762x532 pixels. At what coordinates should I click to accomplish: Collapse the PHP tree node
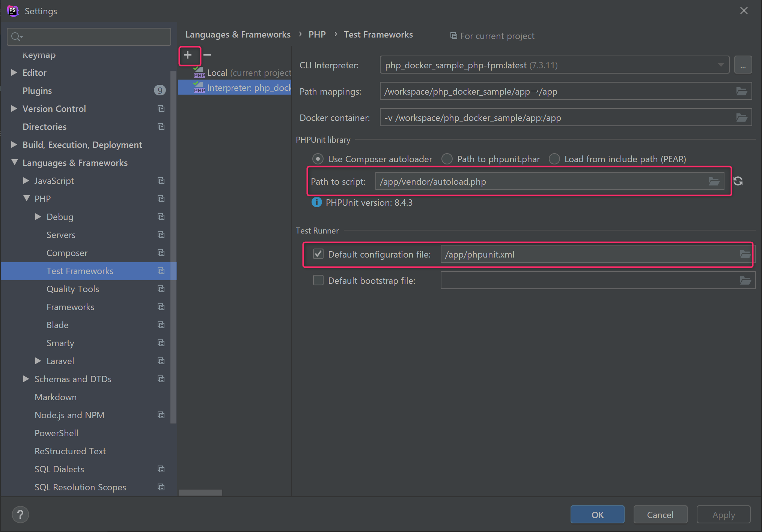click(x=26, y=198)
